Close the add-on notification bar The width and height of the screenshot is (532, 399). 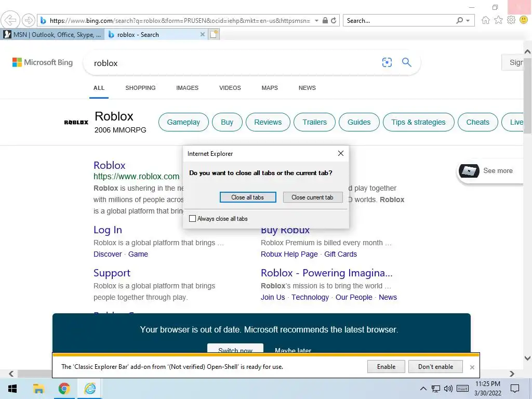[472, 367]
